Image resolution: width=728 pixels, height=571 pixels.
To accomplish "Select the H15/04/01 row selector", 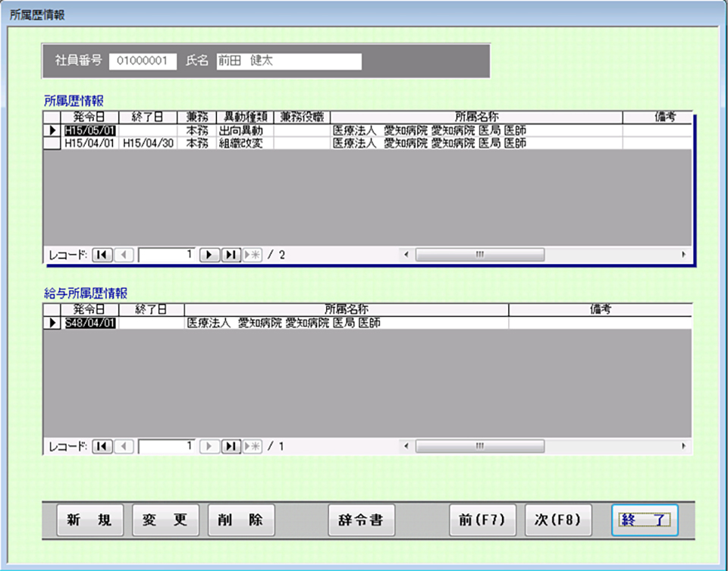I will pyautogui.click(x=52, y=143).
